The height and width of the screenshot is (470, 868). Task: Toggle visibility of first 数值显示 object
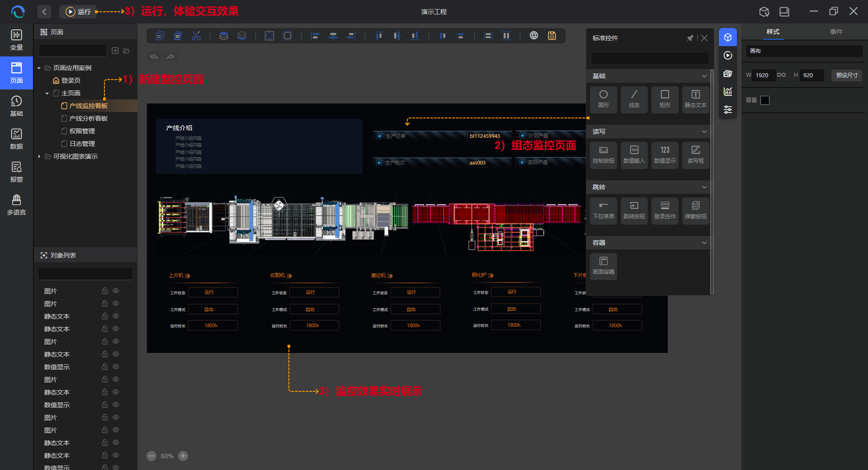click(x=116, y=367)
